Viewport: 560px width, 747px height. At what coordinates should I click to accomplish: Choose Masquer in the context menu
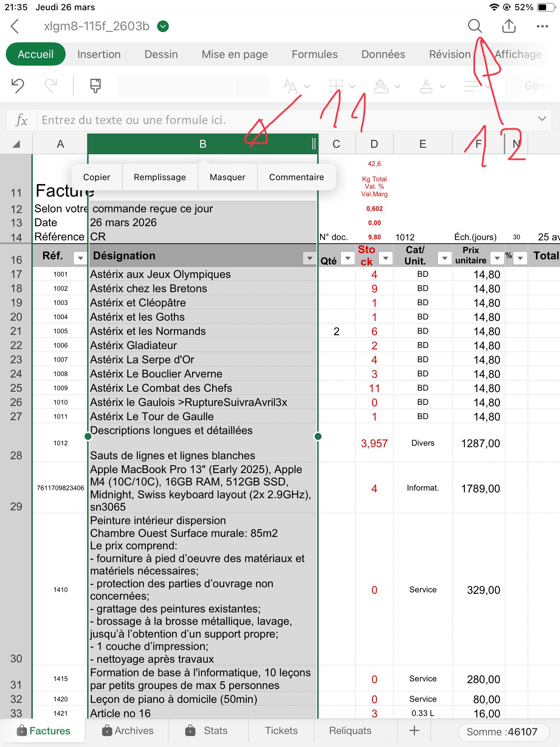227,177
